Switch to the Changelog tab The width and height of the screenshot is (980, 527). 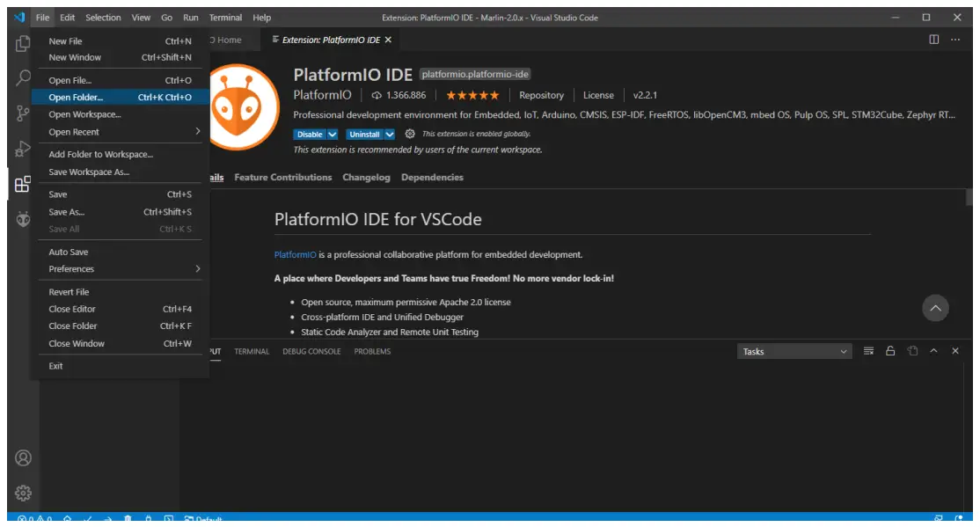[366, 178]
